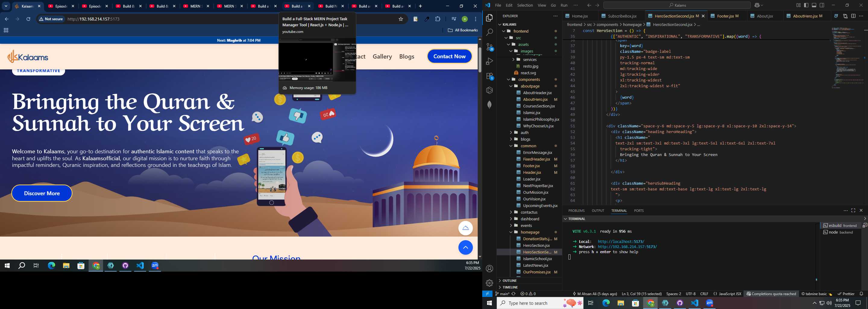This screenshot has width=868, height=309.
Task: Click the mosque icon floating button
Action: [465, 228]
